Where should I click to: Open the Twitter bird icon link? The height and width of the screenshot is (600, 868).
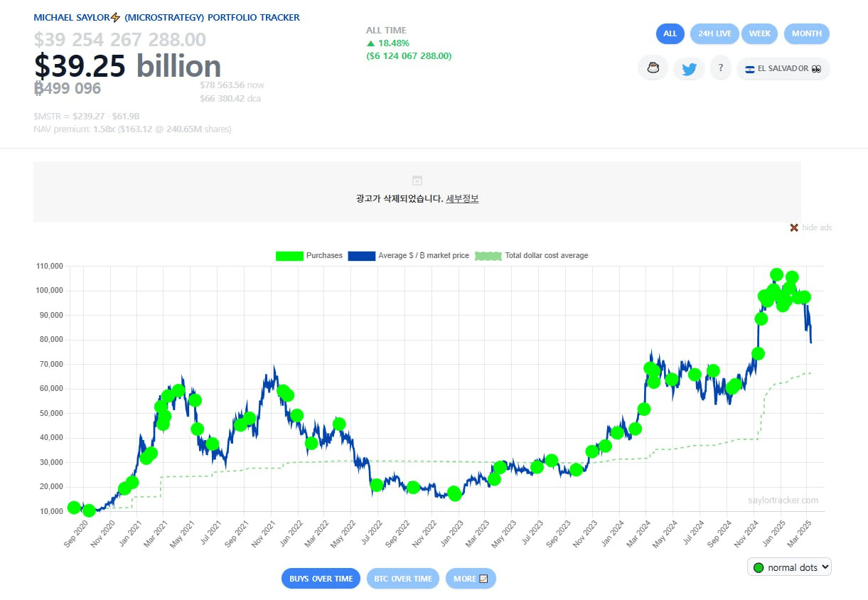[689, 68]
